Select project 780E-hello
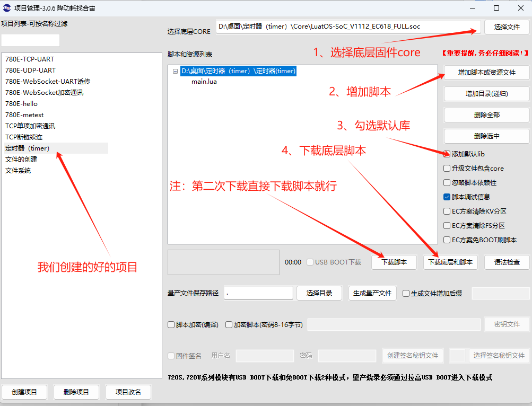This screenshot has width=532, height=406. pos(21,104)
